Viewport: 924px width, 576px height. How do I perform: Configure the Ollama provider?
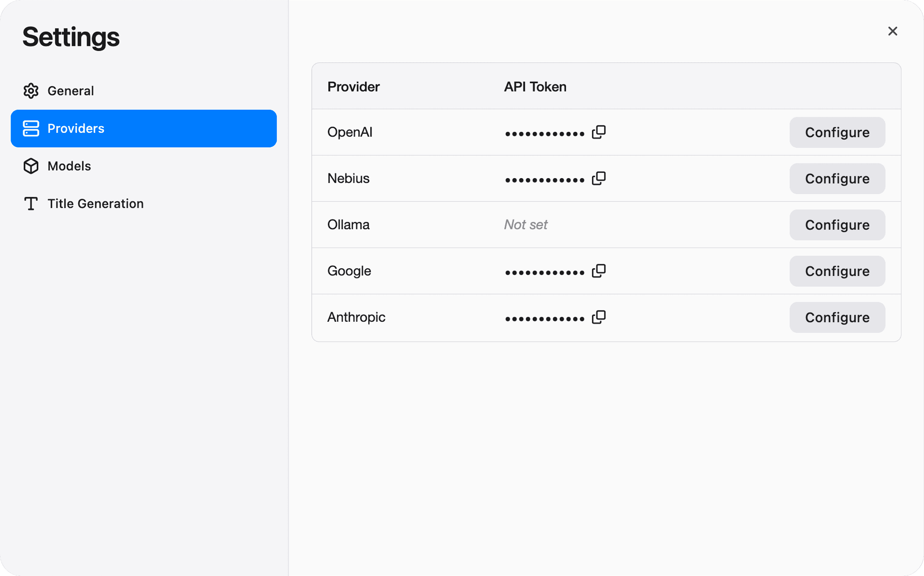point(837,225)
